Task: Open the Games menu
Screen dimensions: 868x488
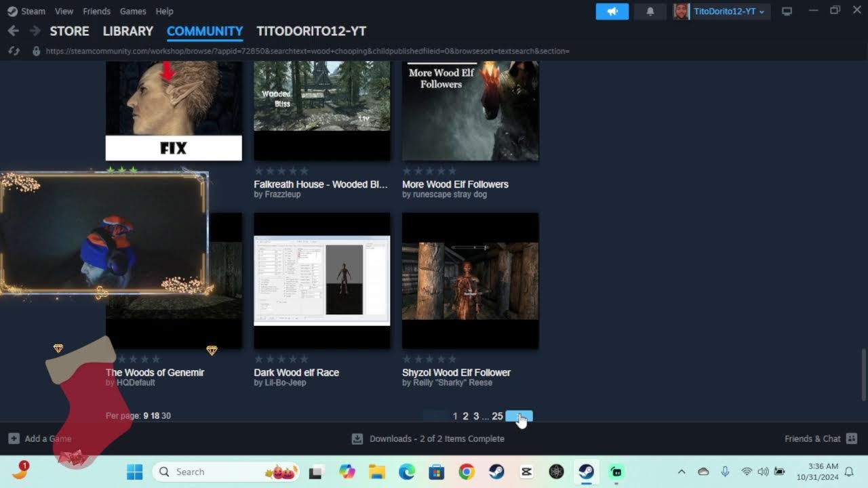Action: tap(133, 12)
